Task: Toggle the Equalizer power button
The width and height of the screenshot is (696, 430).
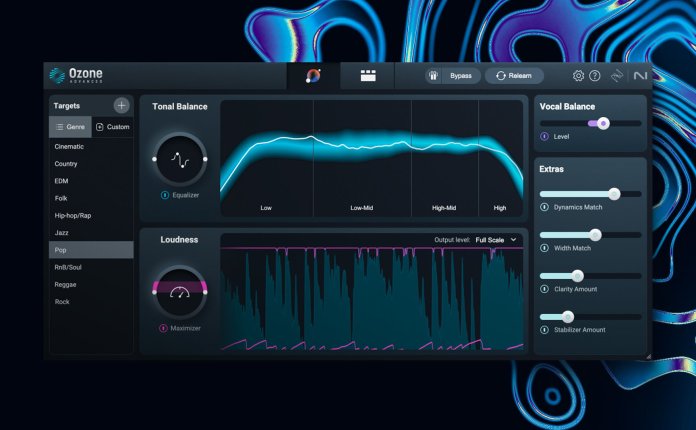Action: (165, 195)
